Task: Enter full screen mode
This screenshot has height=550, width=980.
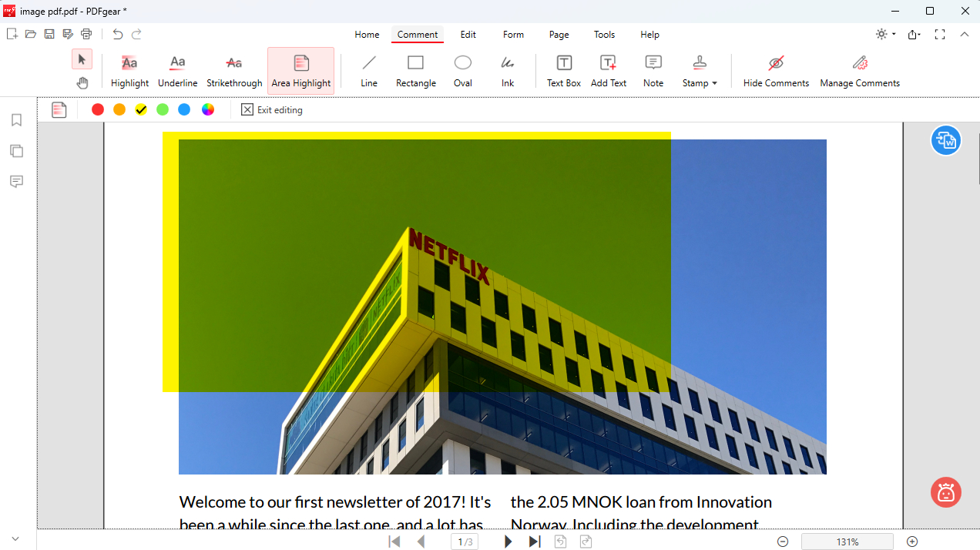Action: click(x=940, y=34)
